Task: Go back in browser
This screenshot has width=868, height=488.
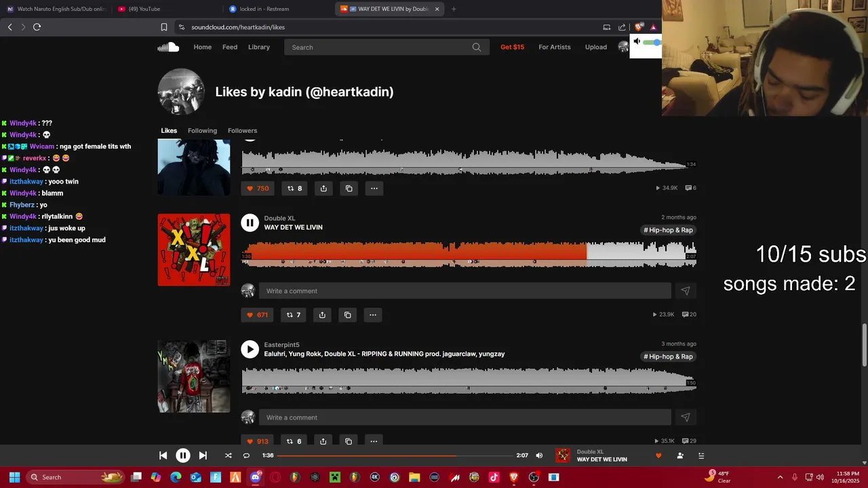Action: click(x=9, y=27)
